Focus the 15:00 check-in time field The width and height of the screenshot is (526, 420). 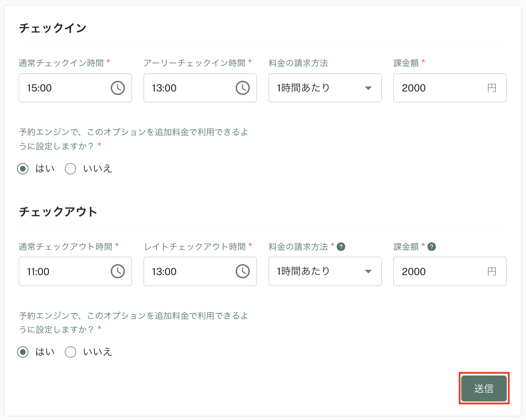[x=75, y=88]
